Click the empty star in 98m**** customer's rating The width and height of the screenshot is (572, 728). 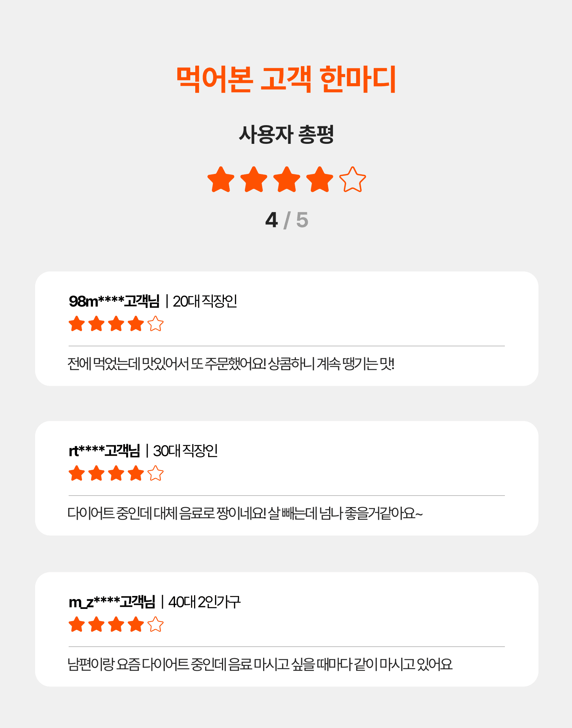[156, 324]
